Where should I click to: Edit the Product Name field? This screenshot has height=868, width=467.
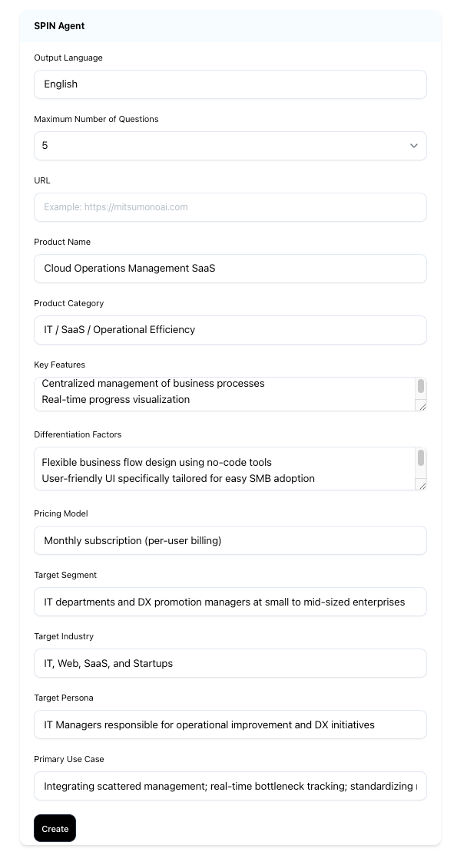coord(230,269)
